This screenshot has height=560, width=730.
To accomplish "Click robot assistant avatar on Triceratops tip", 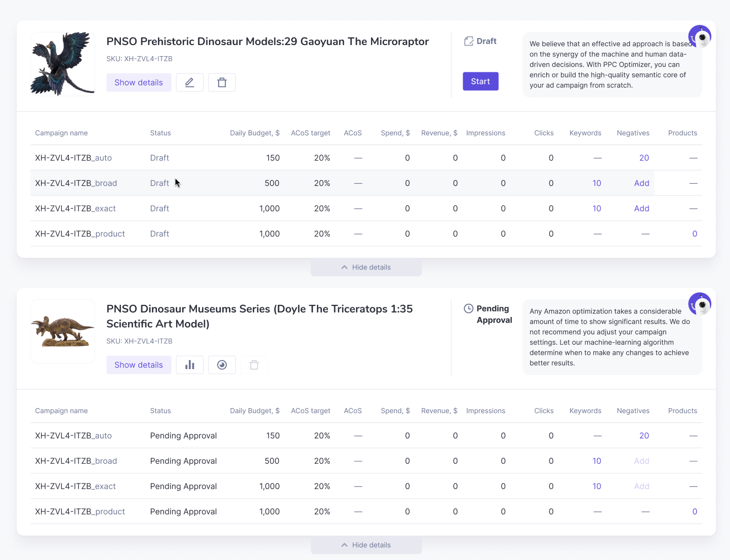I will pyautogui.click(x=700, y=304).
